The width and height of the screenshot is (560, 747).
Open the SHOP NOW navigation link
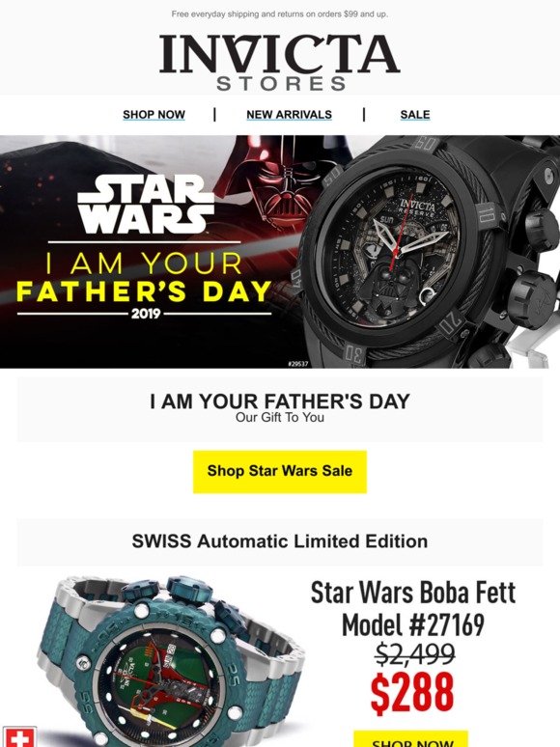tap(154, 115)
